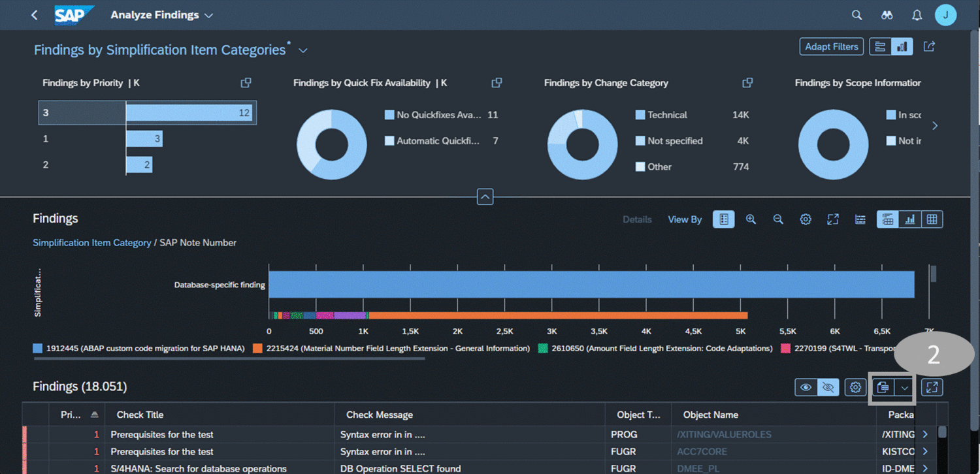980x474 pixels.
Task: Sort by the Check Title column header
Action: tap(140, 415)
